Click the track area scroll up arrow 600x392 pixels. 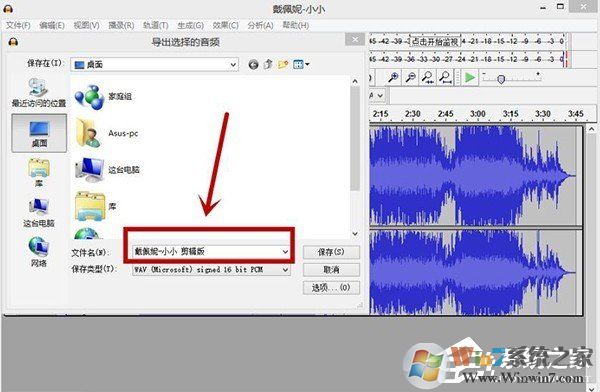click(x=592, y=129)
